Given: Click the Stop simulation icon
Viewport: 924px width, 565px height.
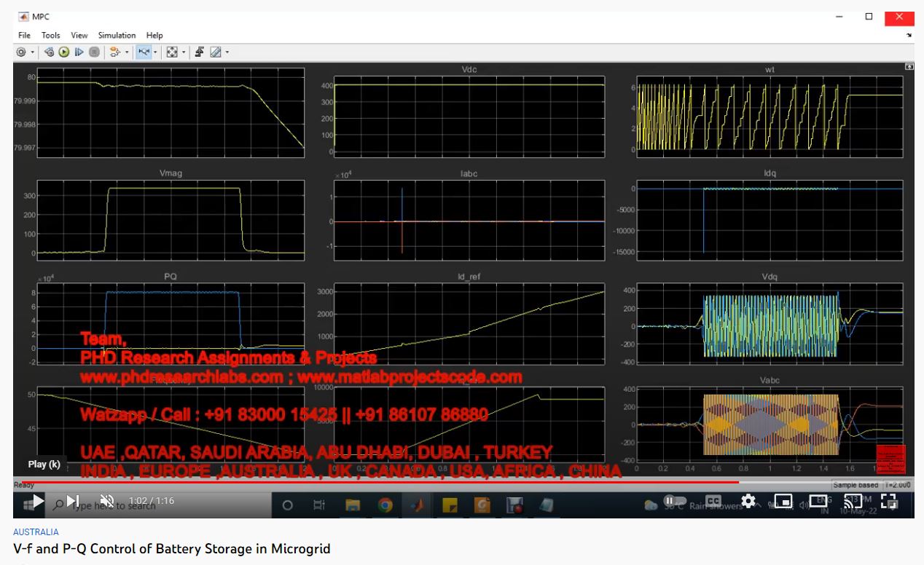Looking at the screenshot, I should (94, 52).
